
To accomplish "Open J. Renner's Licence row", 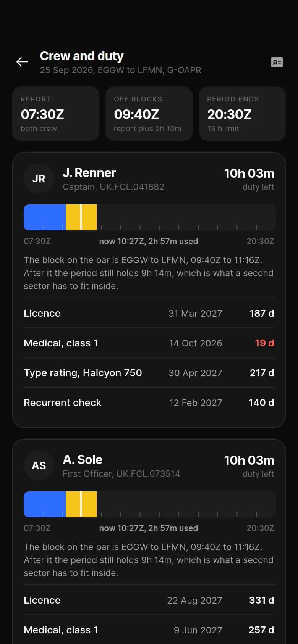I will (149, 313).
